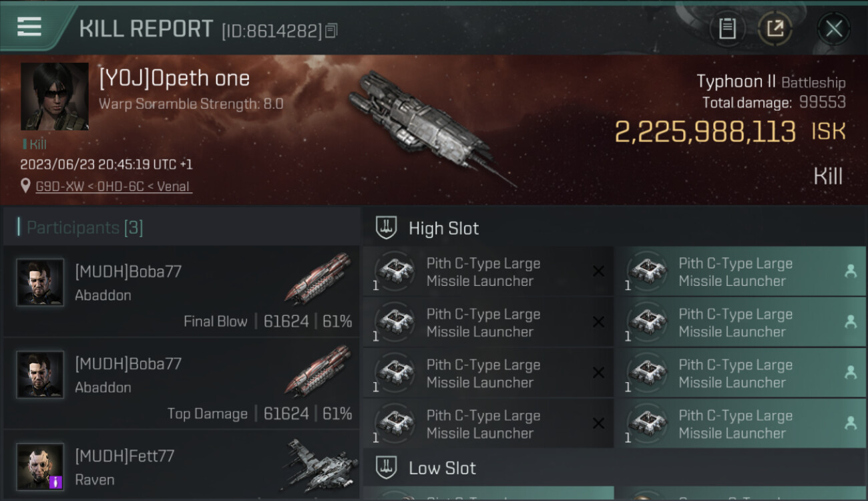Open the hamburger main menu
Screen dimensions: 868x501
29,27
